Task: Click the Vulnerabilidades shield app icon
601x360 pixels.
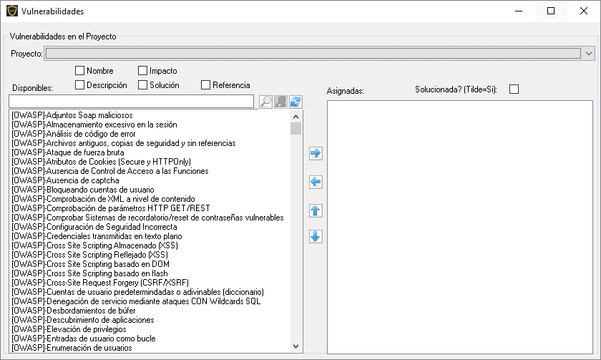Action: pyautogui.click(x=12, y=11)
